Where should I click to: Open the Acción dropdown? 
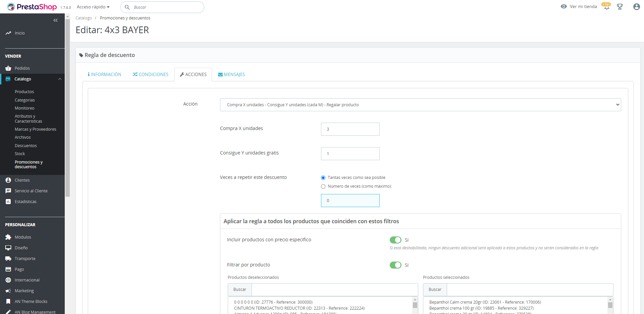pyautogui.click(x=420, y=105)
